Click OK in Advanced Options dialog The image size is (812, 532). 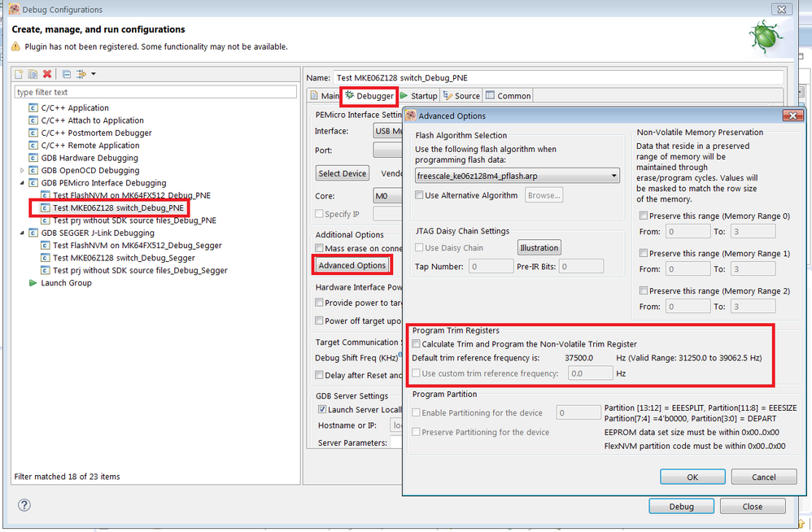click(x=692, y=477)
